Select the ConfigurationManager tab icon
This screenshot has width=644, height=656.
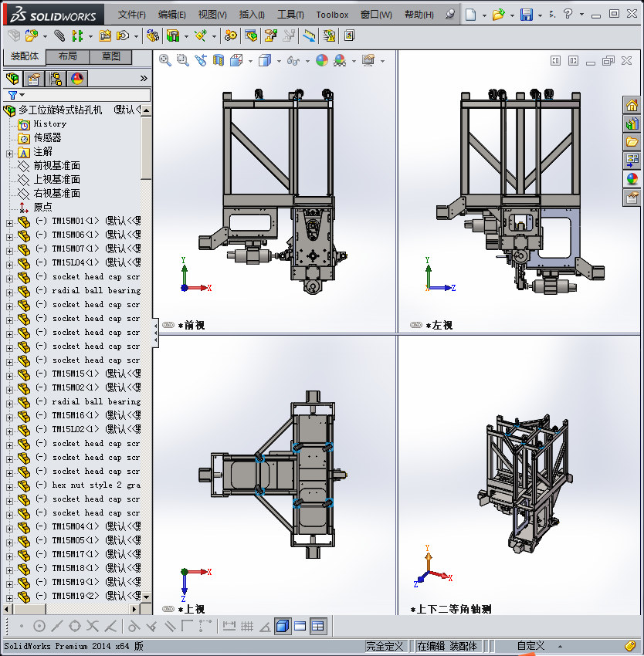point(55,79)
